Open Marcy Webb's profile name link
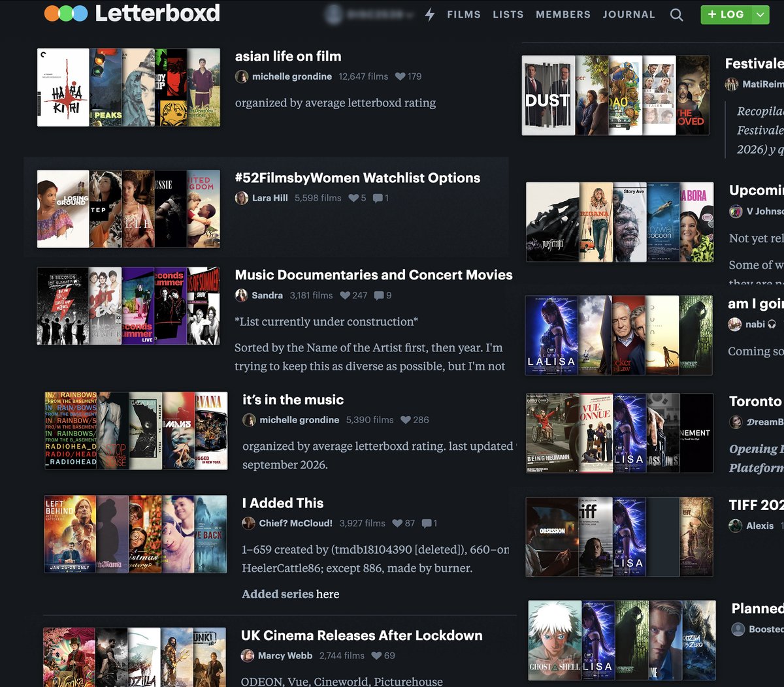Image resolution: width=784 pixels, height=687 pixels. coord(286,656)
